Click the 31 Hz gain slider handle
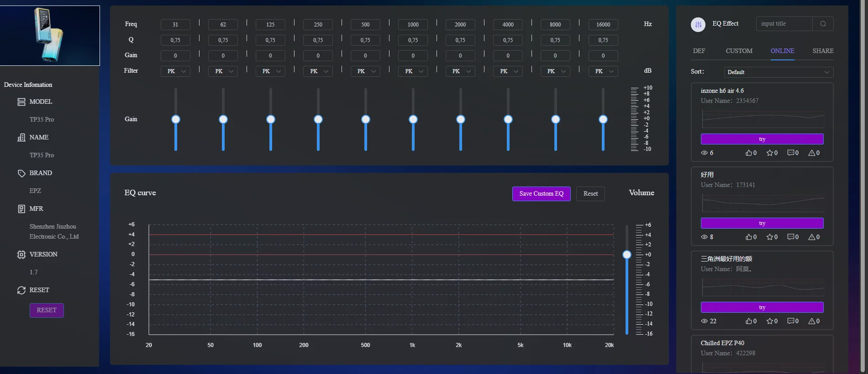This screenshot has height=374, width=868. pos(176,119)
